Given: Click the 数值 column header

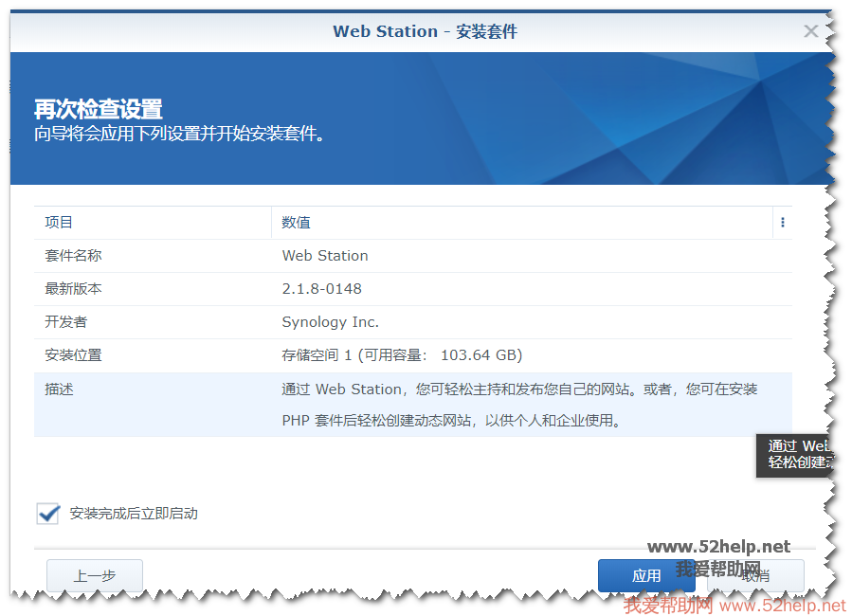Looking at the screenshot, I should 296,223.
